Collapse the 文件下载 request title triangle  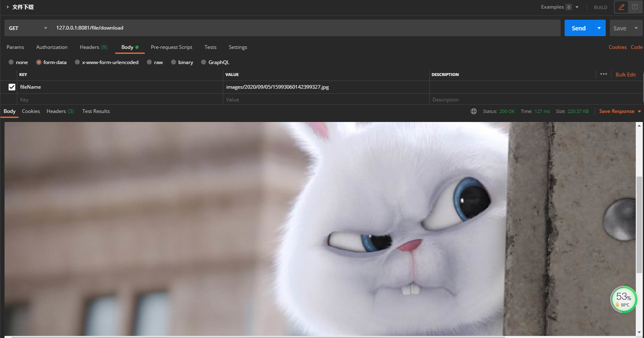[x=7, y=7]
